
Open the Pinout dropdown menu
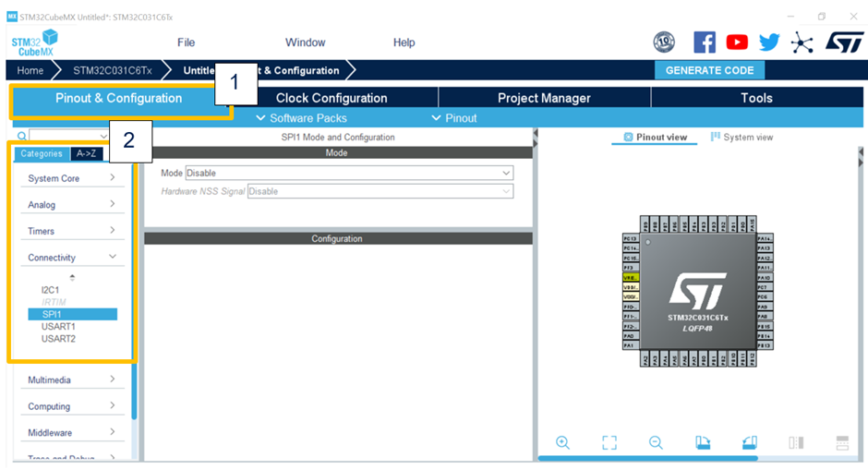(x=454, y=118)
